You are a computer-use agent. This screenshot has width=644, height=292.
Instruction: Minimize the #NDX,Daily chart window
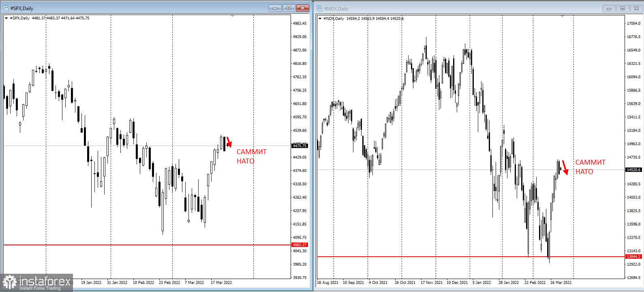click(x=609, y=9)
